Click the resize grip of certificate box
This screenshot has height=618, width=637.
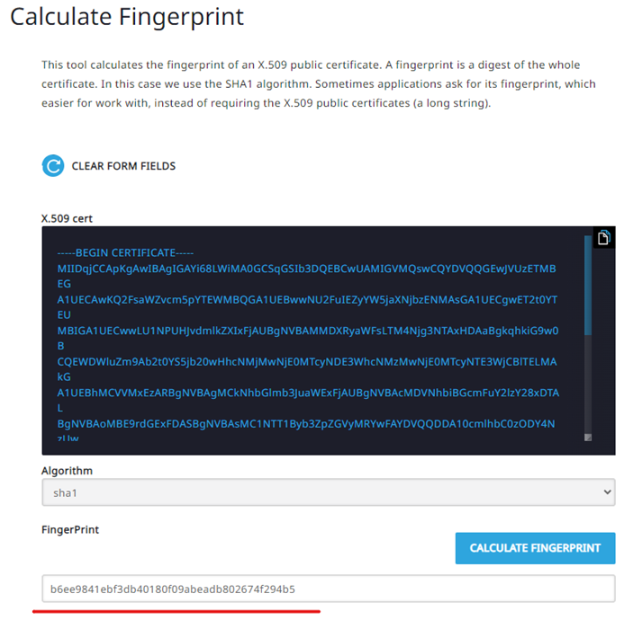tap(588, 437)
